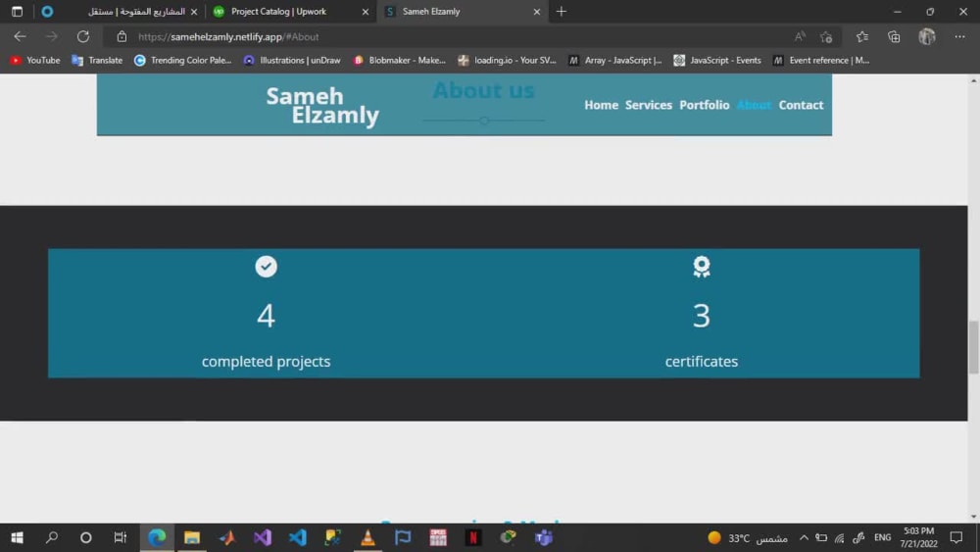Screen dimensions: 980x552
Task: Go to Contact in site navigation
Action: (x=801, y=105)
